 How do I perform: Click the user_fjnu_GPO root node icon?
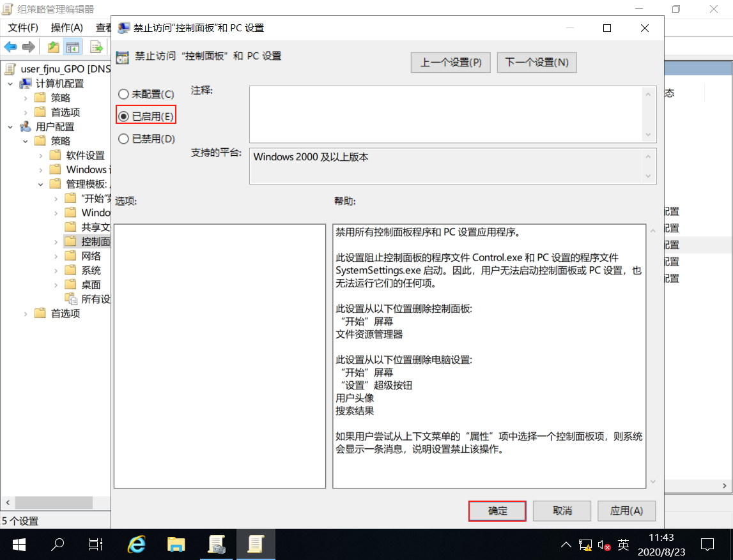point(10,69)
